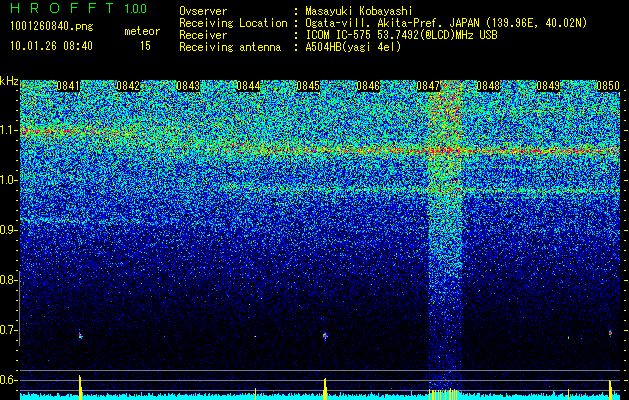Click the kHz axis unit label

coord(9,81)
